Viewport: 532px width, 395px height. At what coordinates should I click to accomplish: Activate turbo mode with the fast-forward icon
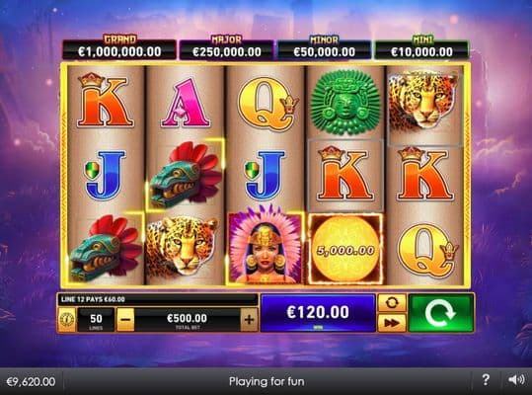pyautogui.click(x=392, y=323)
